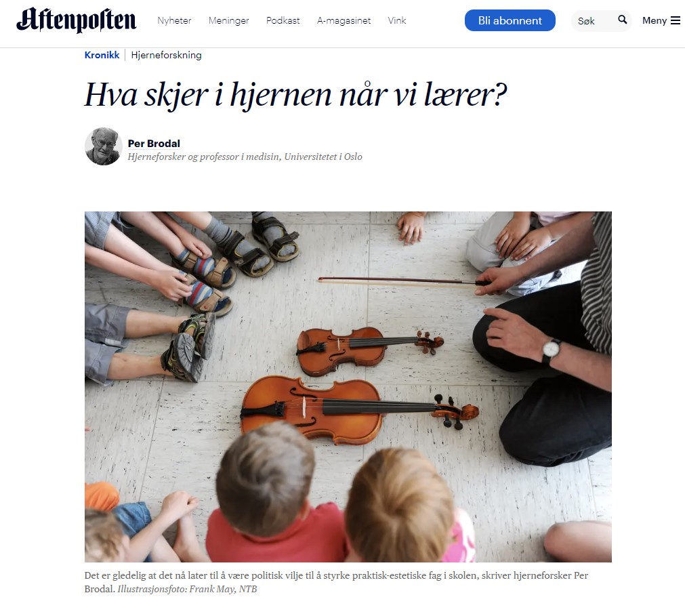Click the author's title description line
685x616 pixels.
pyautogui.click(x=245, y=157)
